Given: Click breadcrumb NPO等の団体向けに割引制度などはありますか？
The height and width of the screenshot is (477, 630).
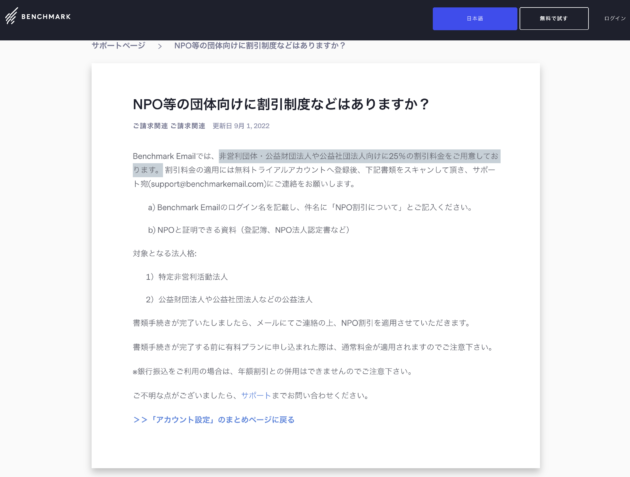Looking at the screenshot, I should 260,45.
